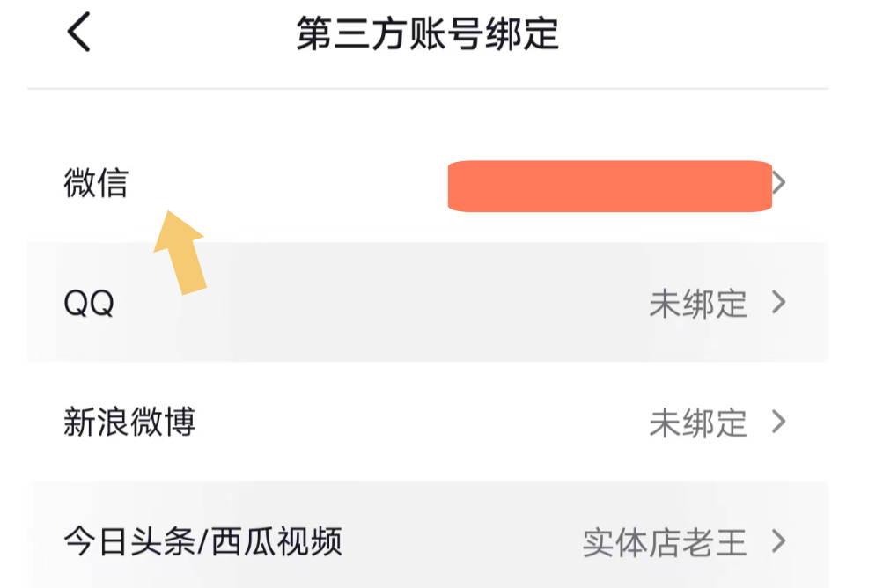This screenshot has width=883, height=588.
Task: Click the bound account name 实体店老王
Action: [665, 542]
